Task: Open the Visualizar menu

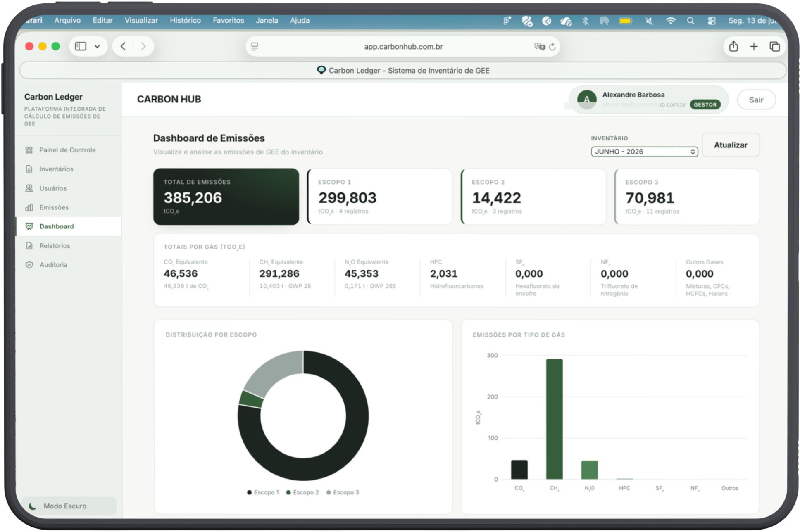Action: (x=141, y=20)
